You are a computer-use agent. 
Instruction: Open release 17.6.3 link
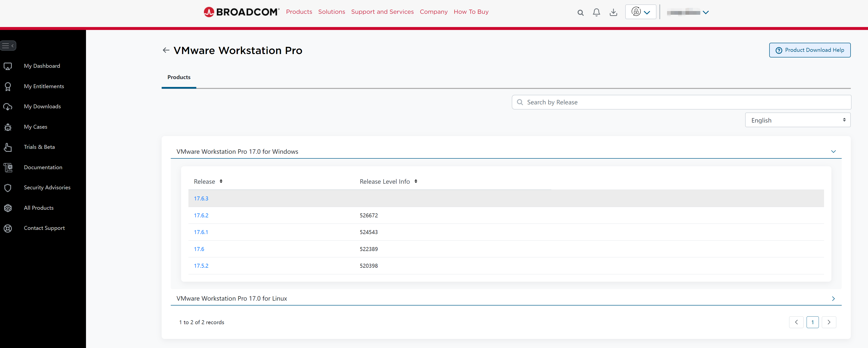tap(201, 198)
